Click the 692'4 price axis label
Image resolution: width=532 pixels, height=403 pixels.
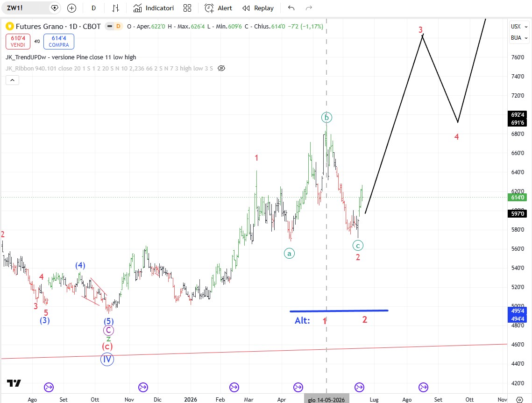518,115
